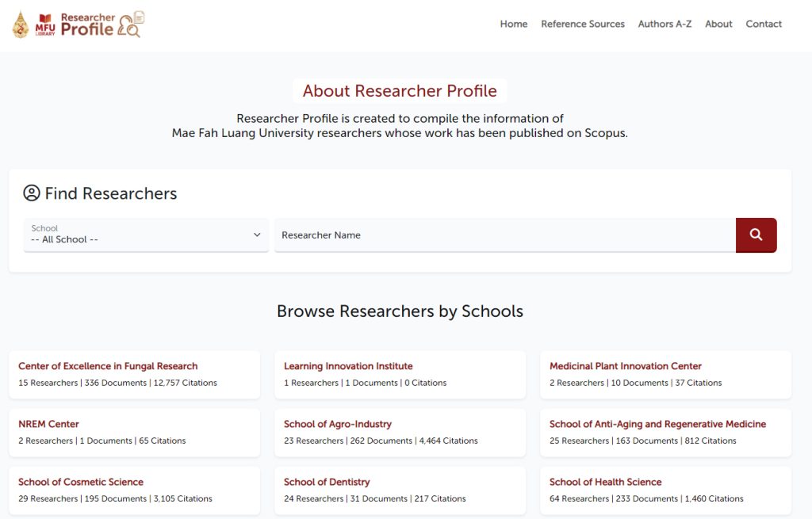Open the About page link
The width and height of the screenshot is (812, 519).
(718, 24)
